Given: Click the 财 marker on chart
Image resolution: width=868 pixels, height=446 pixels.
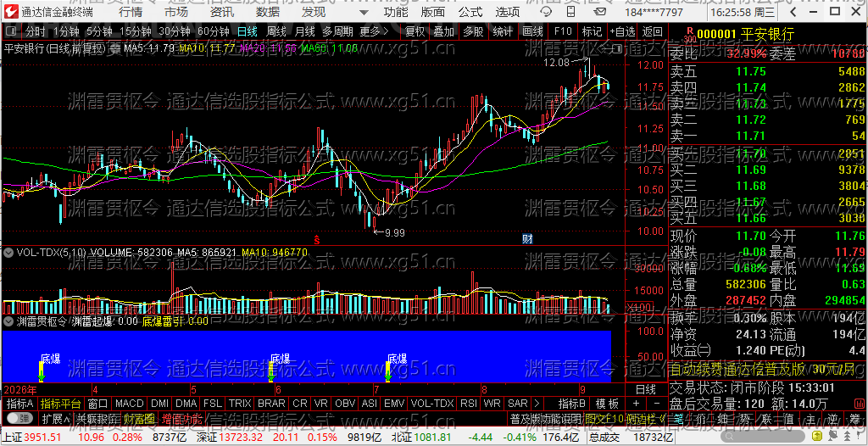Looking at the screenshot, I should pos(527,239).
